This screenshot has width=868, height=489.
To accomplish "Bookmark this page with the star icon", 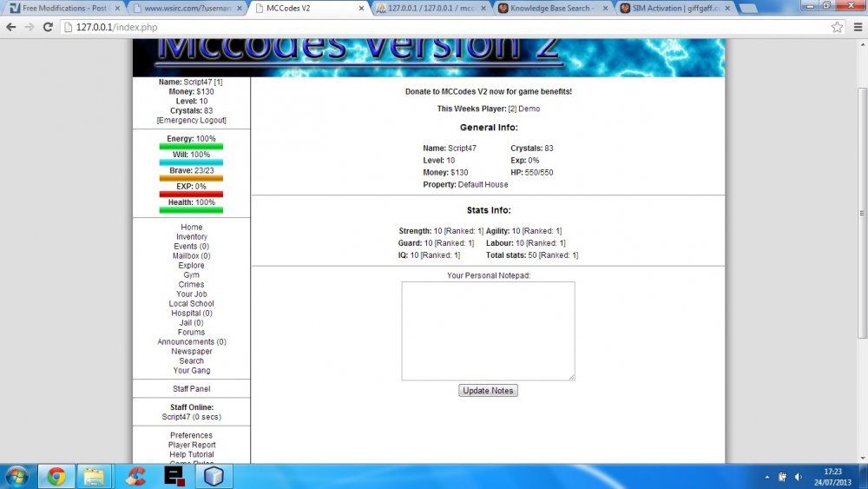I will click(x=837, y=27).
